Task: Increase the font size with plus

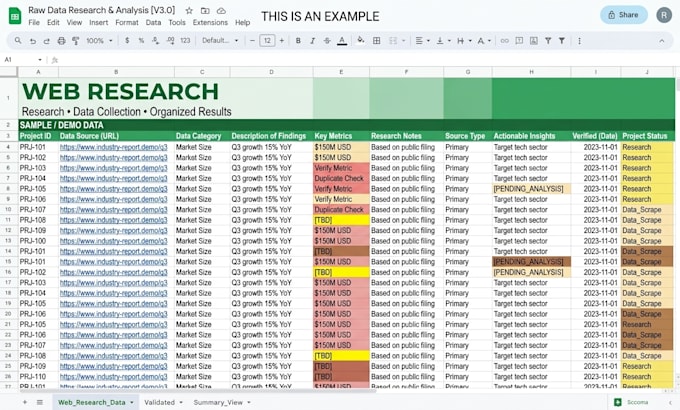Action: coord(282,40)
